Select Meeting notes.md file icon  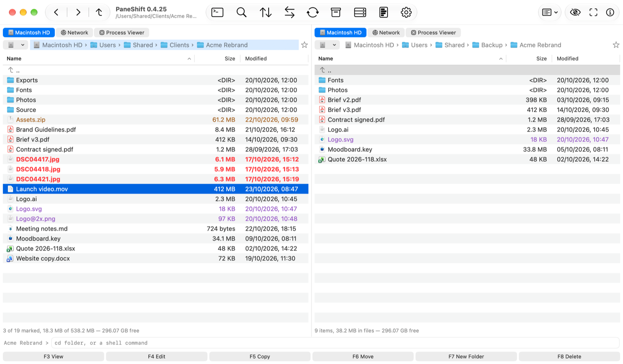click(11, 229)
